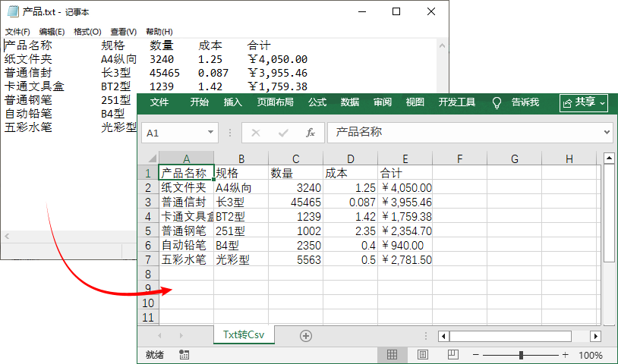Click cell containing 纸文件夹
Screen dimensions: 618x364
187,188
